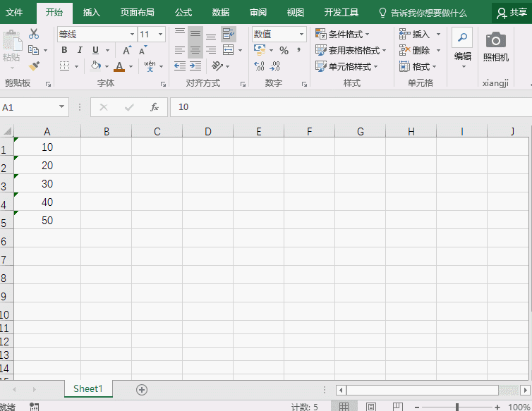Click the 条件格式 button
532x411 pixels.
coord(343,34)
